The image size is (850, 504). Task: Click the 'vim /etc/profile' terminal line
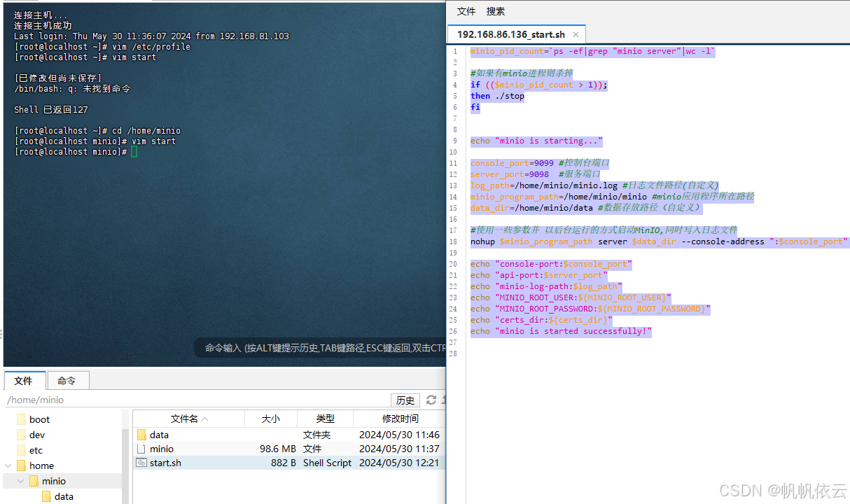tap(102, 47)
